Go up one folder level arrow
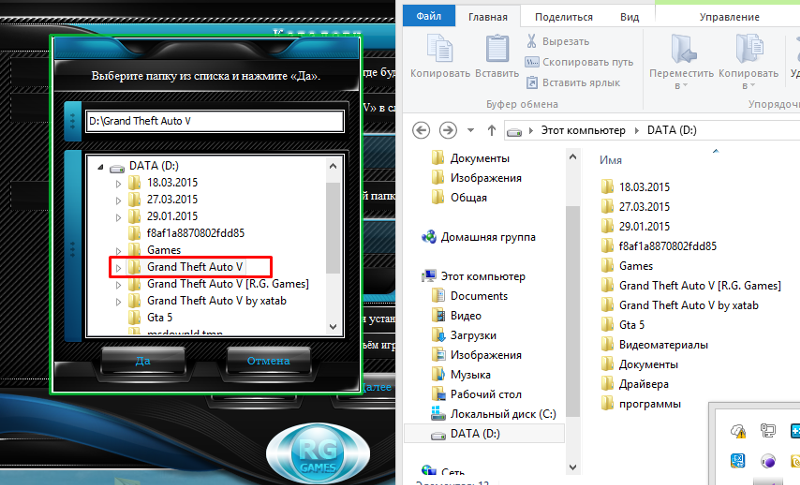This screenshot has height=485, width=800. (x=491, y=131)
